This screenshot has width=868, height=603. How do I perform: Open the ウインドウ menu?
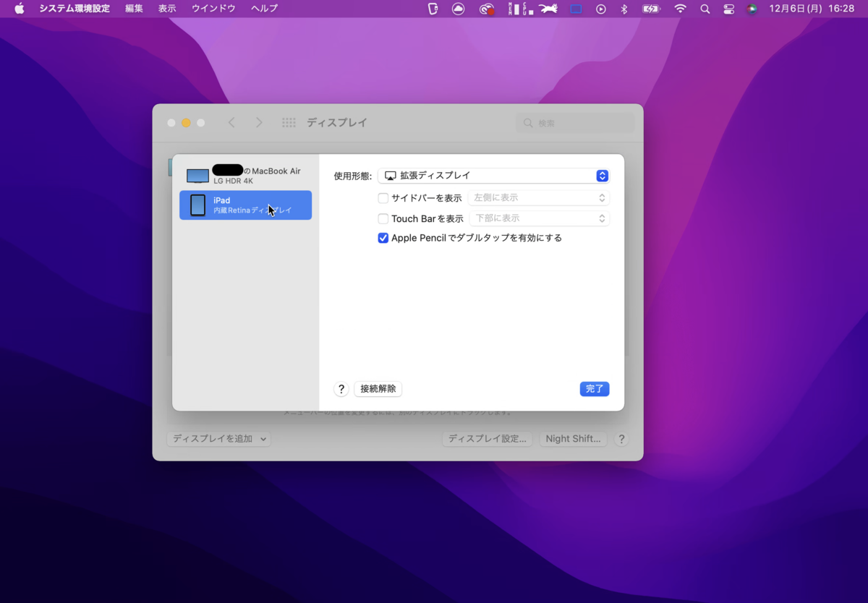click(213, 9)
